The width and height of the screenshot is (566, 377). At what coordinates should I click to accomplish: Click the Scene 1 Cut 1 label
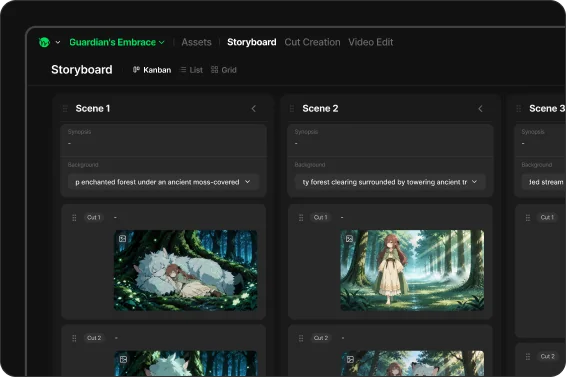(94, 217)
